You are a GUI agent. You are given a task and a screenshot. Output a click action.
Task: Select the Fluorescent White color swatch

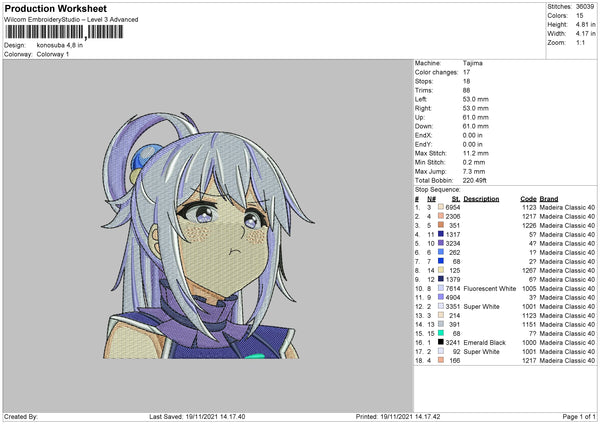click(x=441, y=288)
